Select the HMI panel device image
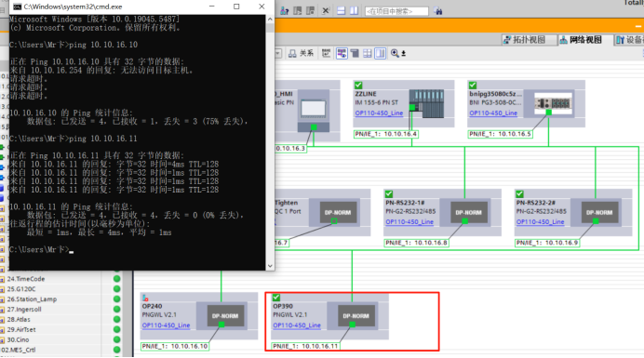Image resolution: width=644 pixels, height=358 pixels. click(314, 111)
